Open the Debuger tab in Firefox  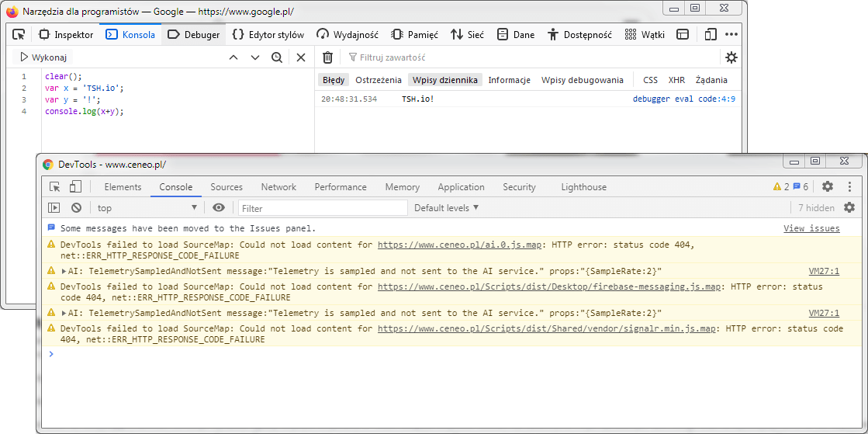point(194,35)
